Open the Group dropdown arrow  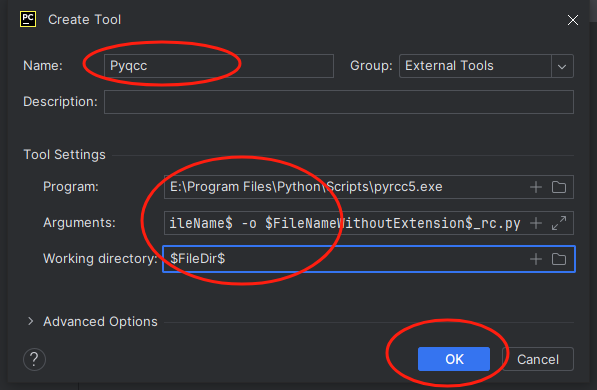point(562,66)
